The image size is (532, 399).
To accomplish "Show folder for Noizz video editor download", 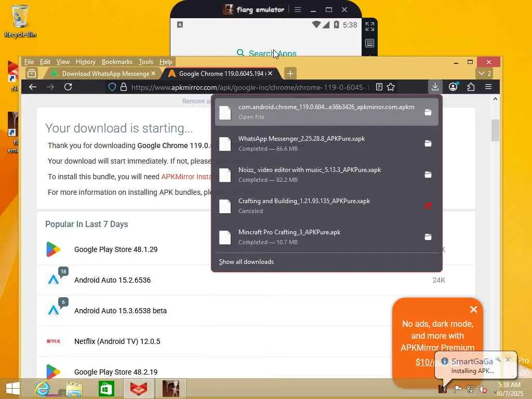I will (428, 175).
